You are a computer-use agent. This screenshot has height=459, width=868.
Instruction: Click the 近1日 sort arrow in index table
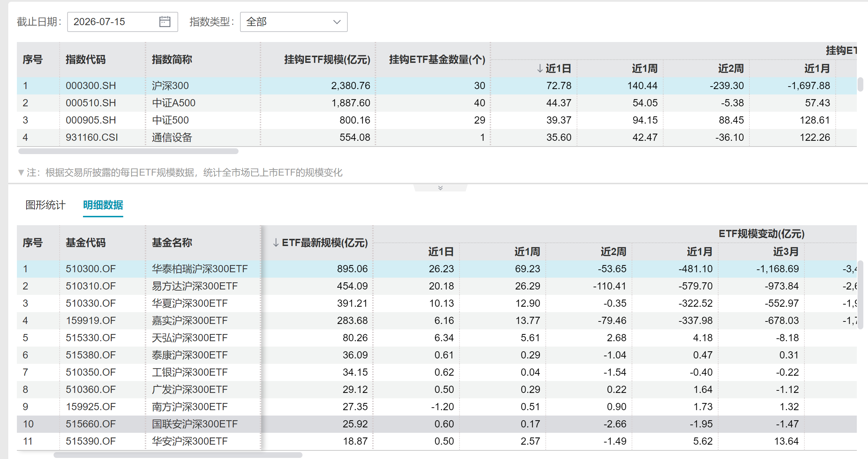[540, 68]
